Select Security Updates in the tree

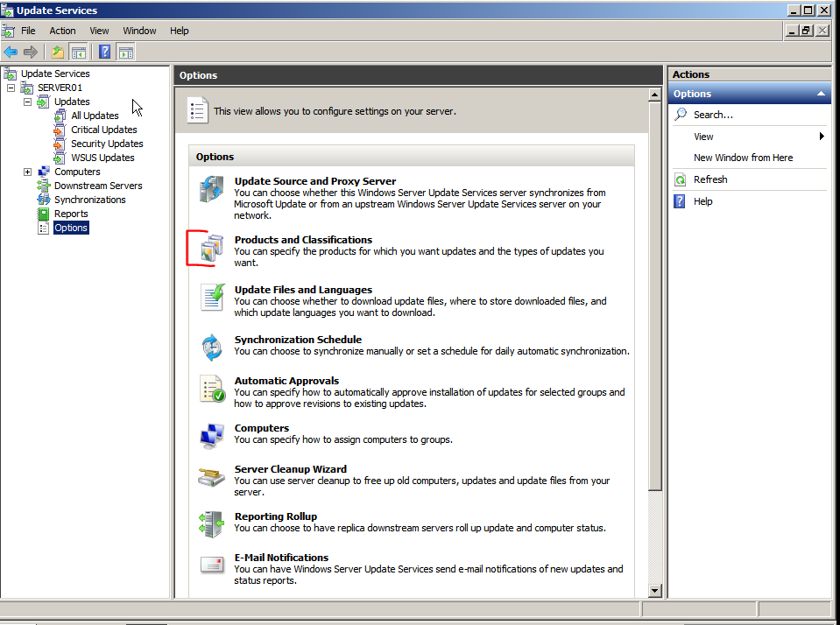(x=107, y=144)
